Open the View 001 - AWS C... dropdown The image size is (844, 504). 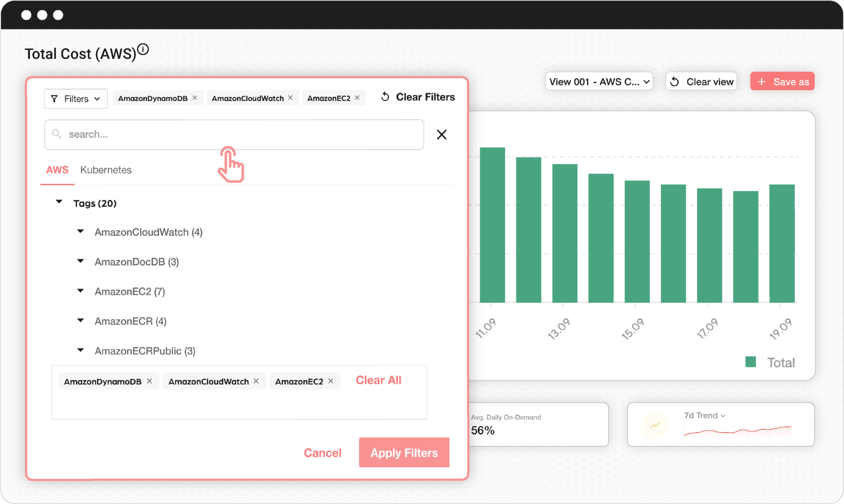599,82
